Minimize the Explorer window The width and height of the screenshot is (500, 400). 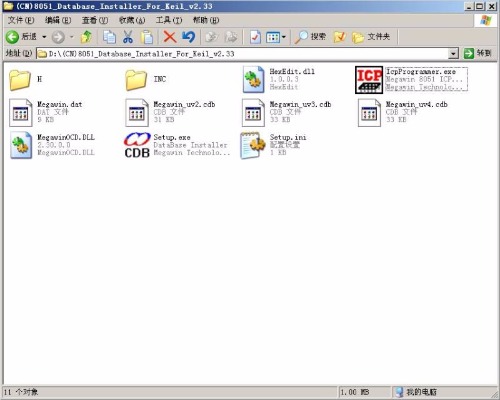469,6
